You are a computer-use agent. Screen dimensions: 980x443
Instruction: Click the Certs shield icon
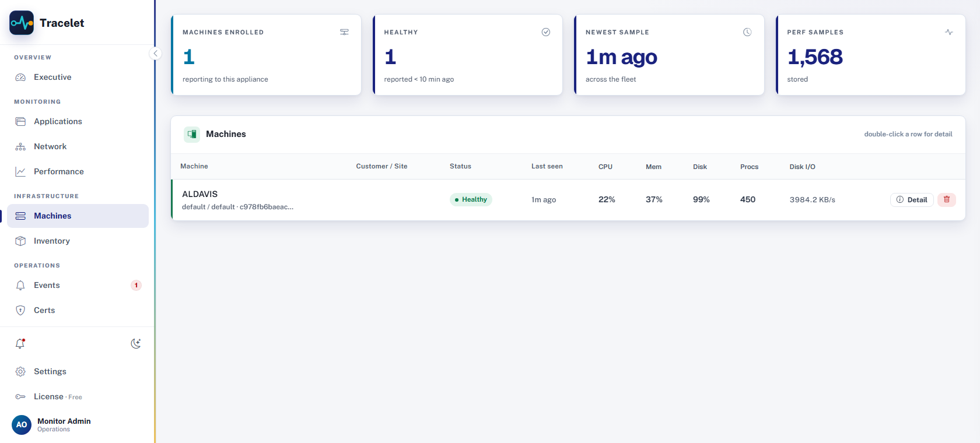coord(20,310)
